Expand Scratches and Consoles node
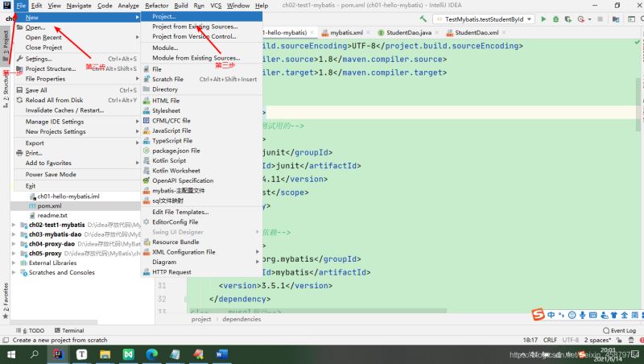Screen dimensions: 644x364 coord(14,272)
